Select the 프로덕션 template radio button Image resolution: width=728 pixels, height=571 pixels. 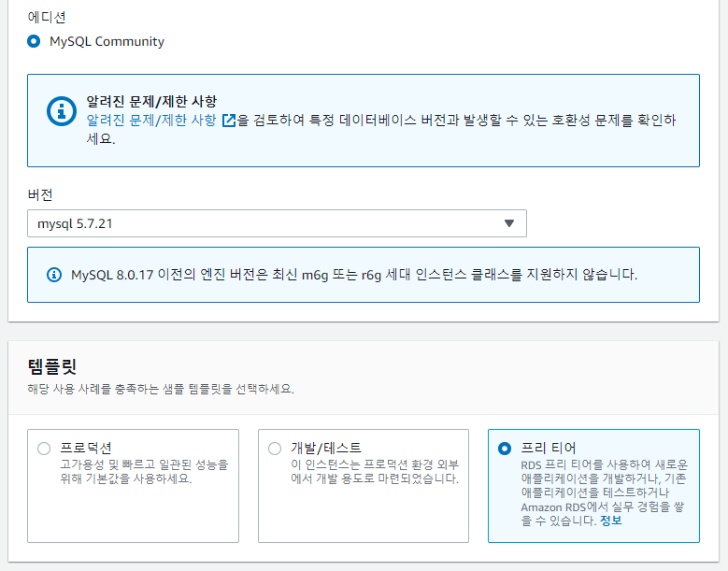44,449
